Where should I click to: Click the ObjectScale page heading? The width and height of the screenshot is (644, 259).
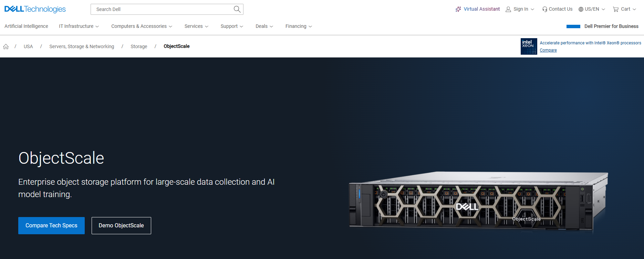61,158
